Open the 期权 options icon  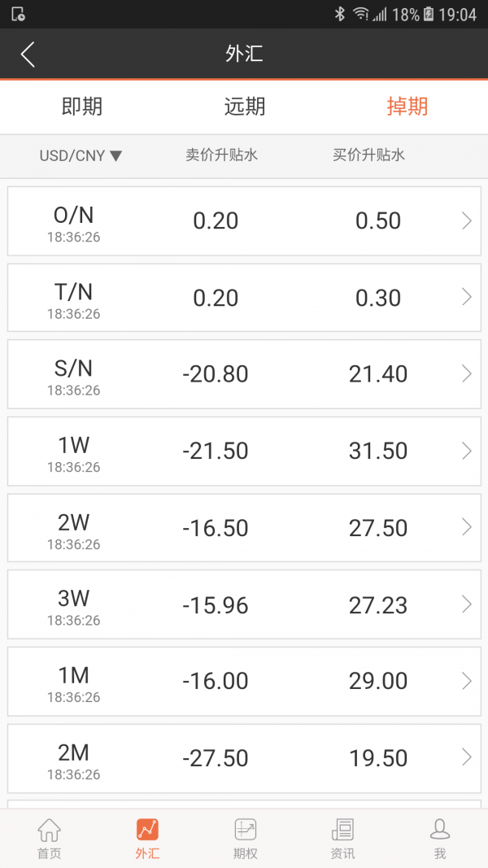pos(245,831)
